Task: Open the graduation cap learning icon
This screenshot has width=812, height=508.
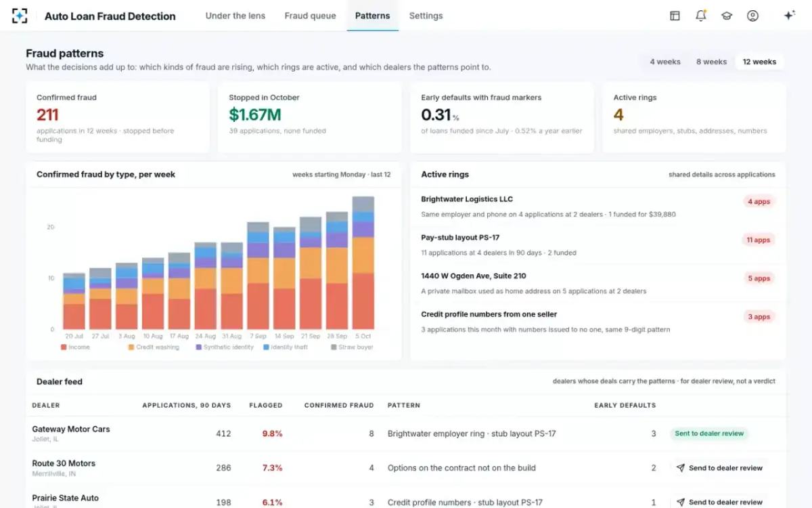Action: (x=727, y=16)
